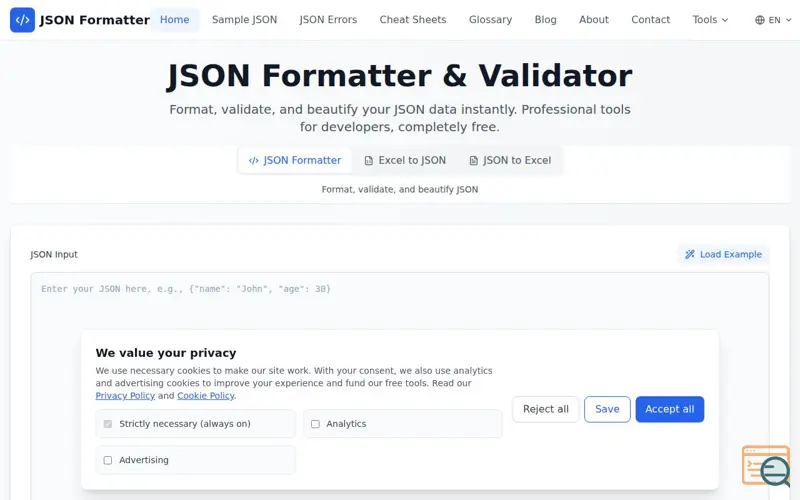Click the magic wand icon on Load Example
Image resolution: width=800 pixels, height=500 pixels.
click(x=690, y=254)
